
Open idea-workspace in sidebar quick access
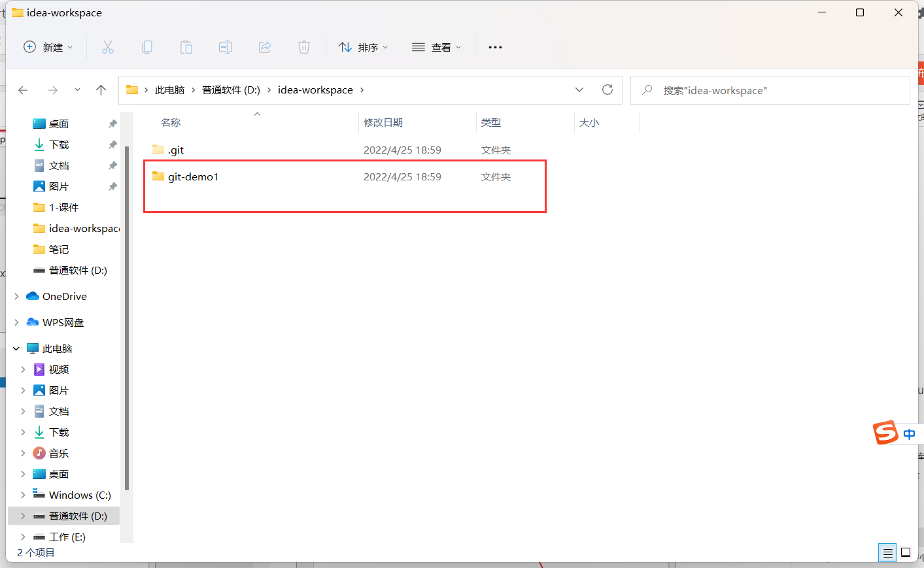[x=76, y=228]
